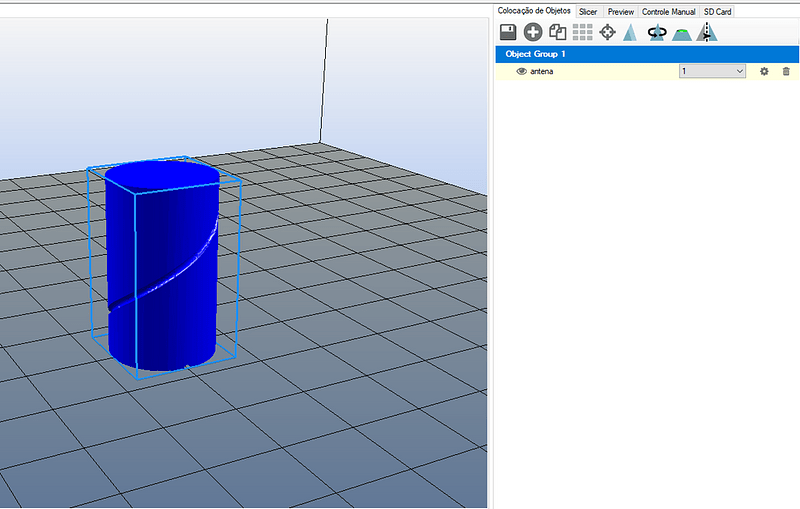The width and height of the screenshot is (800, 509).
Task: Click the Auto-position grid icon
Action: click(x=583, y=32)
